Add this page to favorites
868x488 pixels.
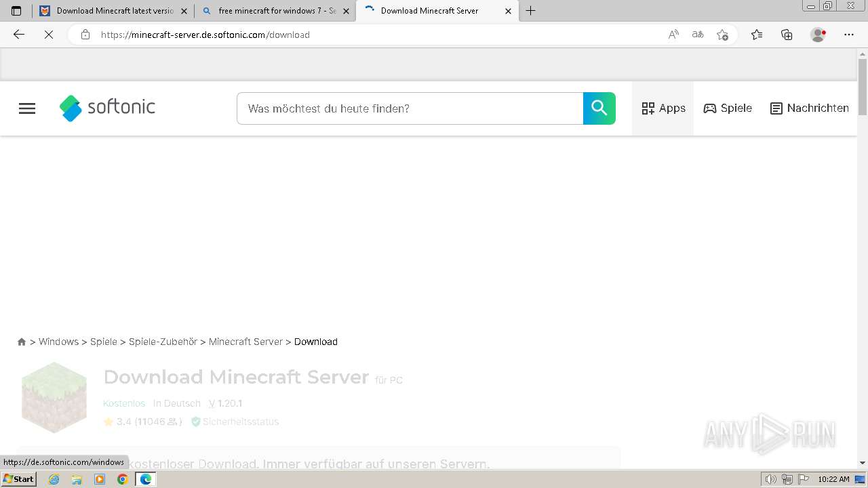(722, 35)
